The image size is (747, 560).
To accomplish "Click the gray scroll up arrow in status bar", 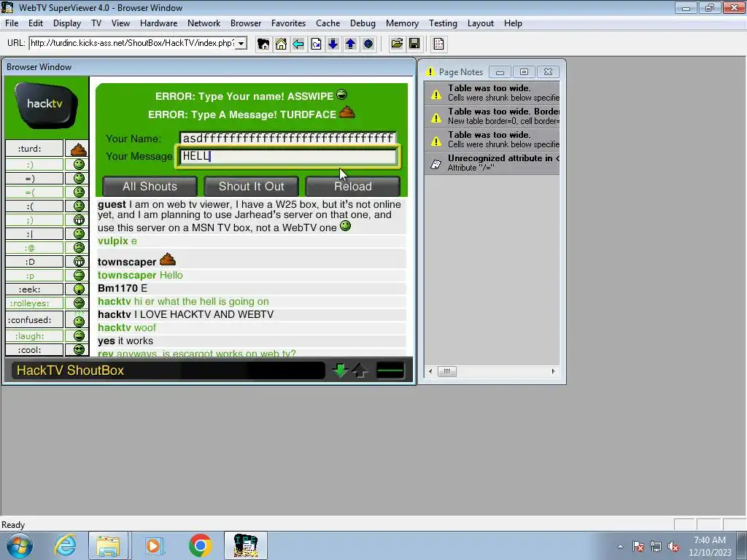I will click(360, 370).
